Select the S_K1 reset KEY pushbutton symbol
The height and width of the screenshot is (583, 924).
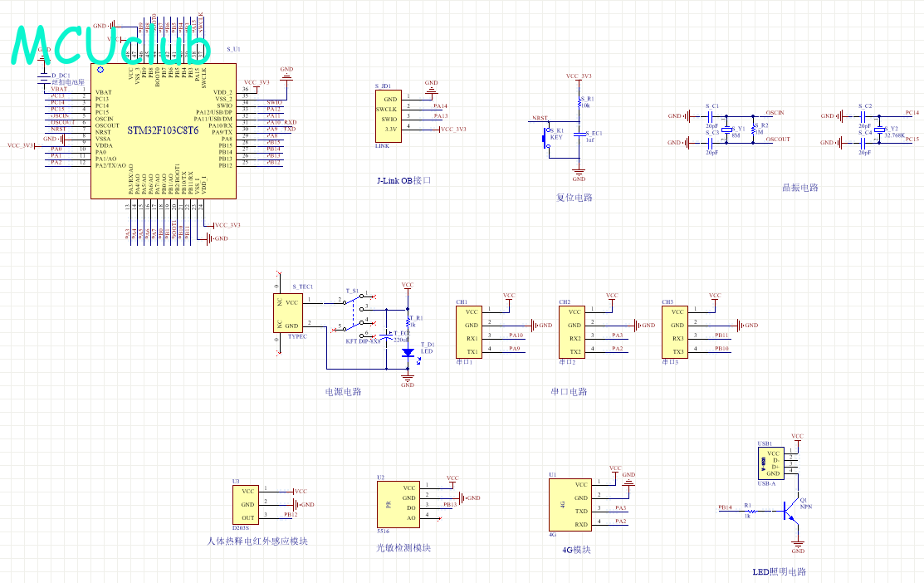pos(545,138)
